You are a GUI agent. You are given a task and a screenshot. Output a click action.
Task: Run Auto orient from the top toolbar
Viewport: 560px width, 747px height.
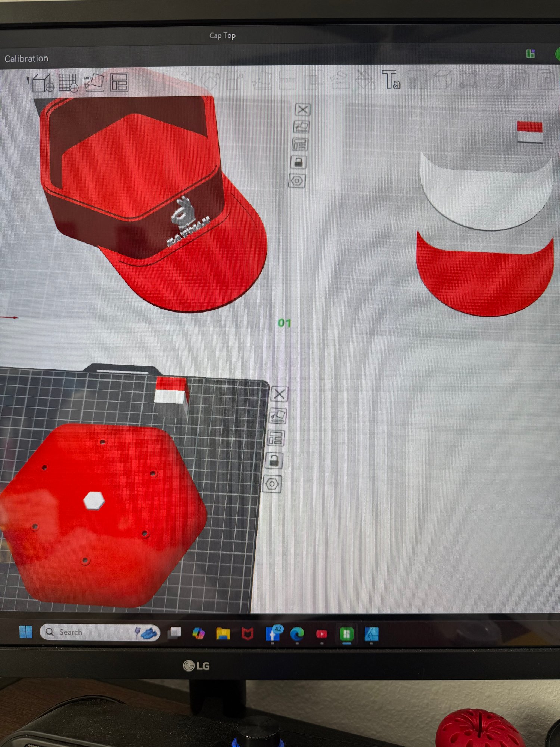click(94, 83)
